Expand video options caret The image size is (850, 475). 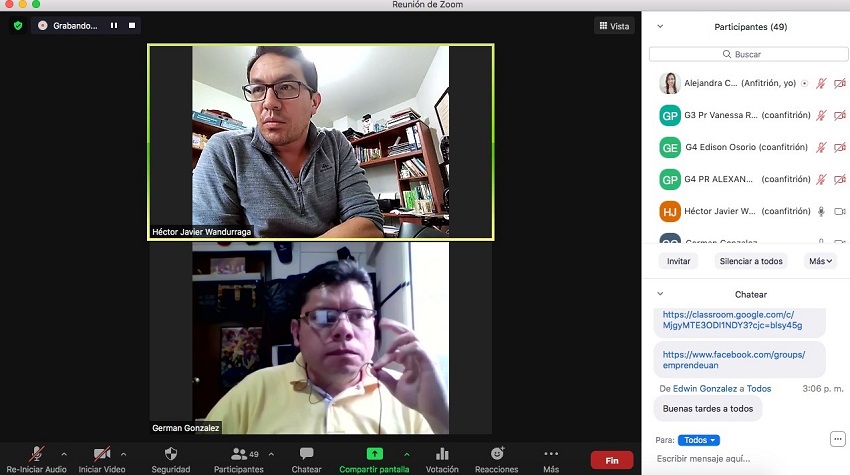pyautogui.click(x=123, y=454)
